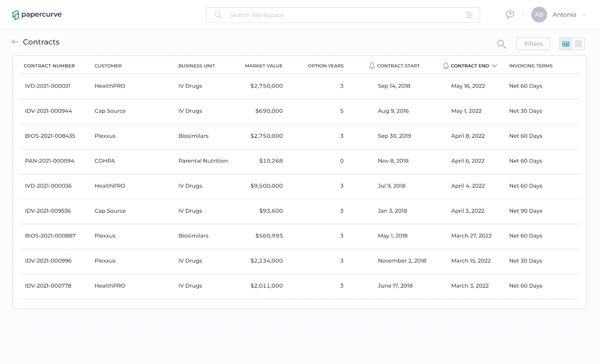Image resolution: width=600 pixels, height=364 pixels.
Task: Switch to table list view
Action: (566, 44)
